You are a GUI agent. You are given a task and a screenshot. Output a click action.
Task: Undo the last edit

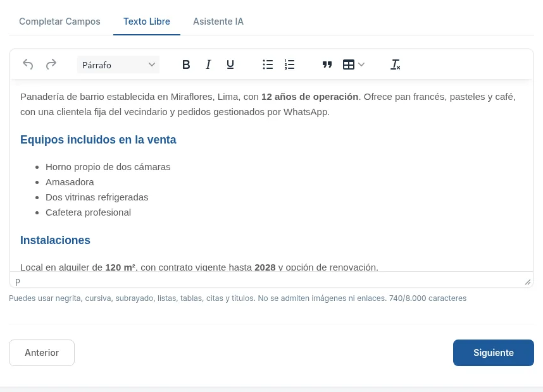tap(28, 64)
